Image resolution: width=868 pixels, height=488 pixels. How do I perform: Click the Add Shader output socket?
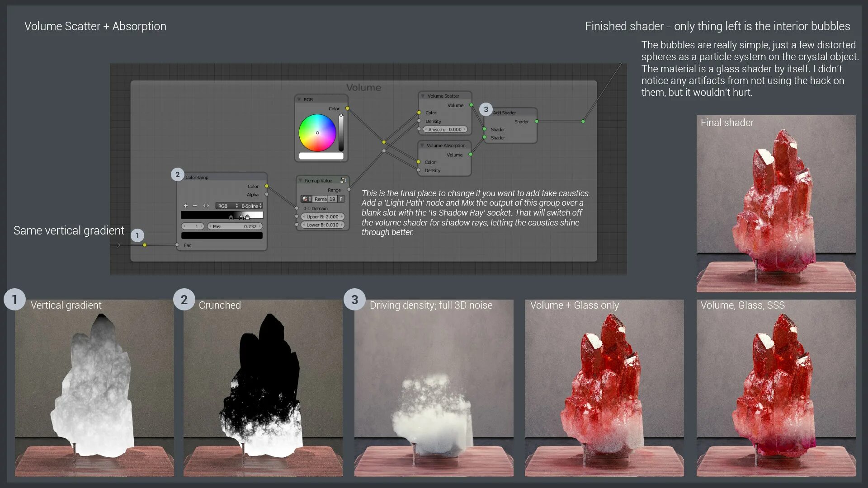coord(537,122)
